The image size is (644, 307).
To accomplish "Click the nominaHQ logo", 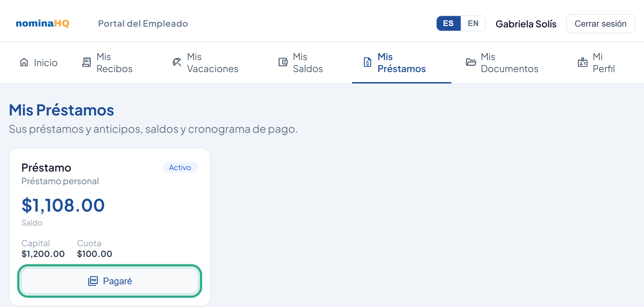I will pyautogui.click(x=43, y=23).
